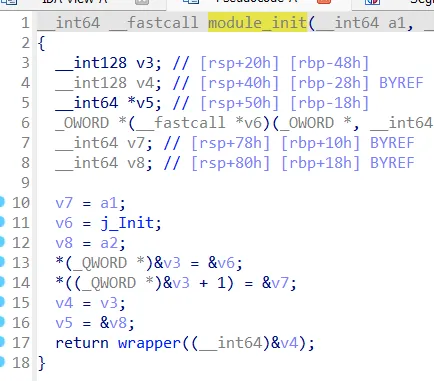
Task: Select variable v7 on line 10
Action: pyautogui.click(x=64, y=203)
